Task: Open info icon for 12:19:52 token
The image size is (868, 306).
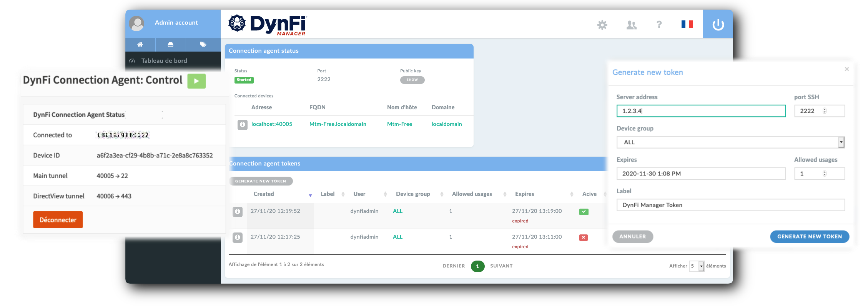Action: click(238, 212)
